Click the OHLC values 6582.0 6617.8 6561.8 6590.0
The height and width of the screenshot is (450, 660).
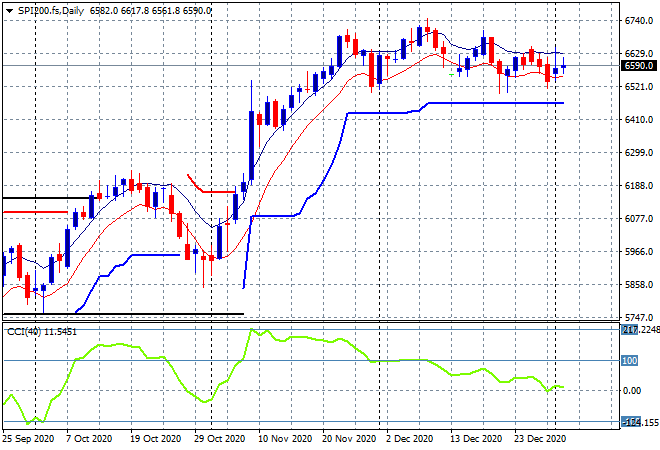pyautogui.click(x=150, y=11)
